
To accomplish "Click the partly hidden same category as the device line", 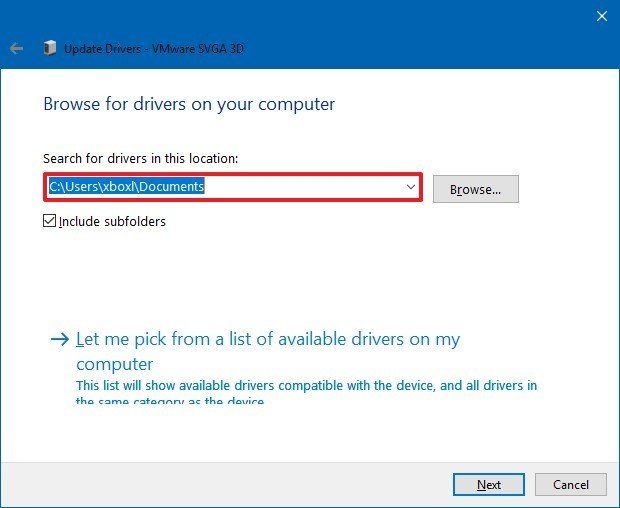I will point(170,401).
